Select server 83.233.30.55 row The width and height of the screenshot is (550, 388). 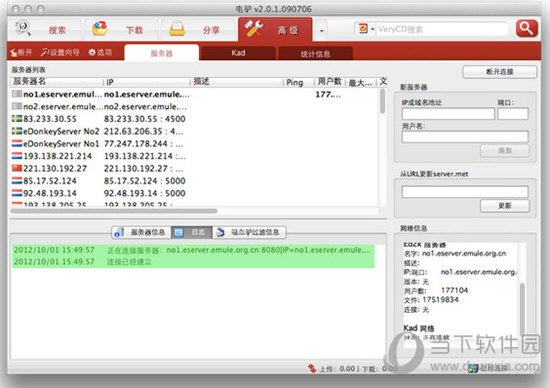(194, 119)
